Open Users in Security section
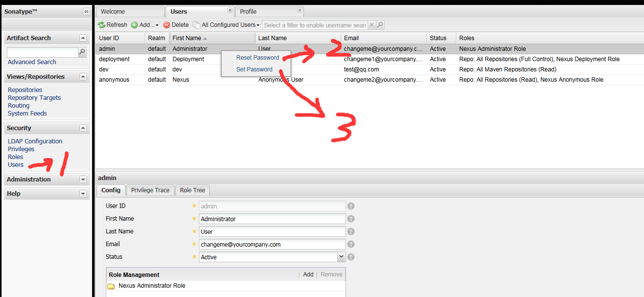The height and width of the screenshot is (297, 644). (x=16, y=165)
